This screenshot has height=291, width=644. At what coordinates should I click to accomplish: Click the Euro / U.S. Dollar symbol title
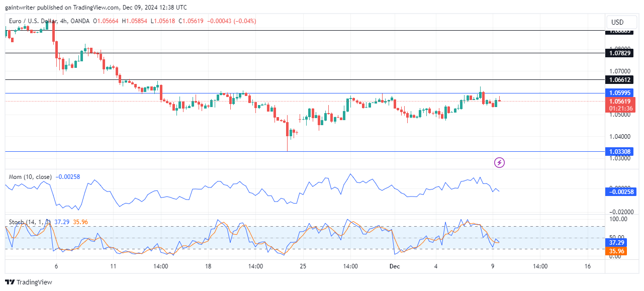33,21
